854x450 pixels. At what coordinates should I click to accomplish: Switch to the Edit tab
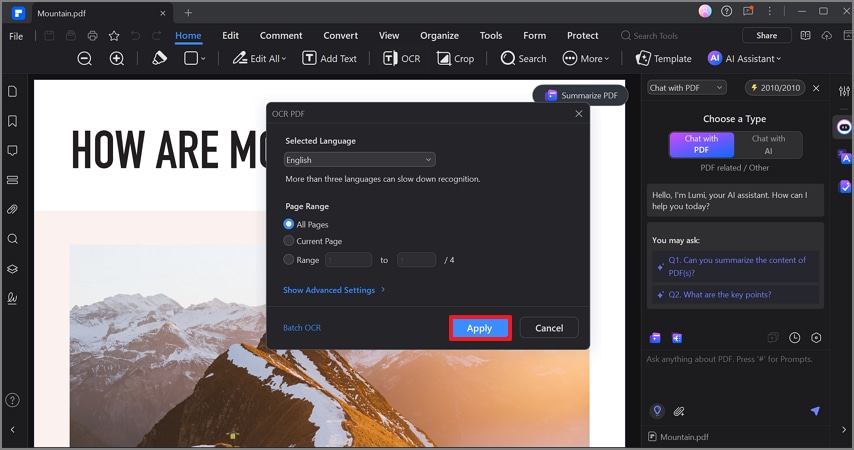click(x=230, y=35)
